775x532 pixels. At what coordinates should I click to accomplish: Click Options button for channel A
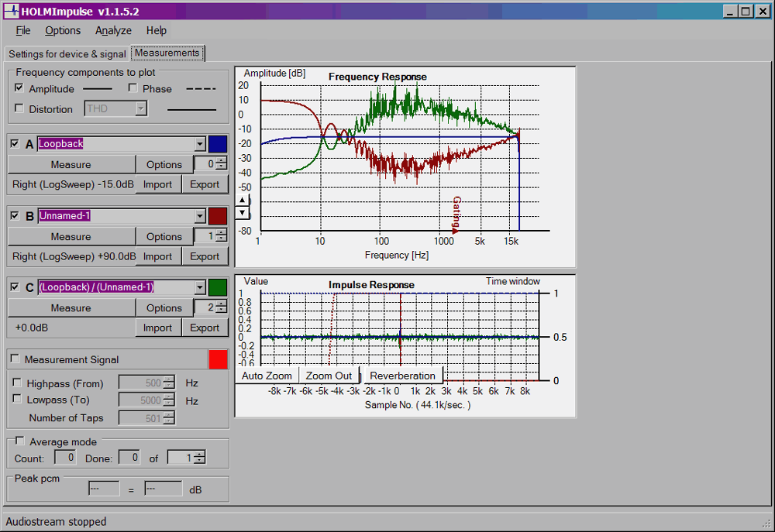164,164
